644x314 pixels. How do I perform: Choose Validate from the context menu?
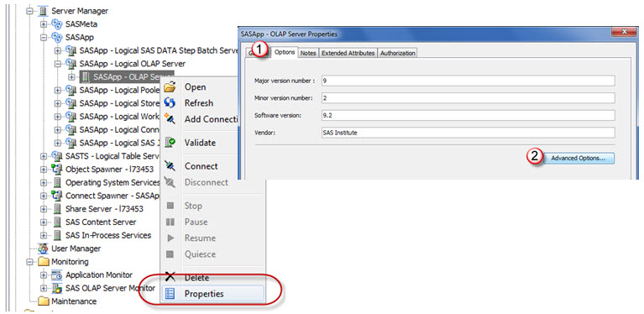(x=199, y=143)
